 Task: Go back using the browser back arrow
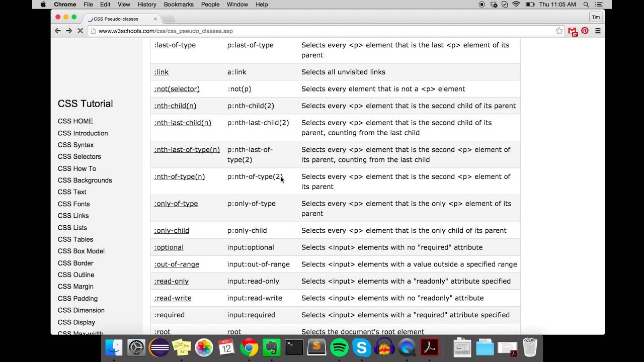(57, 31)
